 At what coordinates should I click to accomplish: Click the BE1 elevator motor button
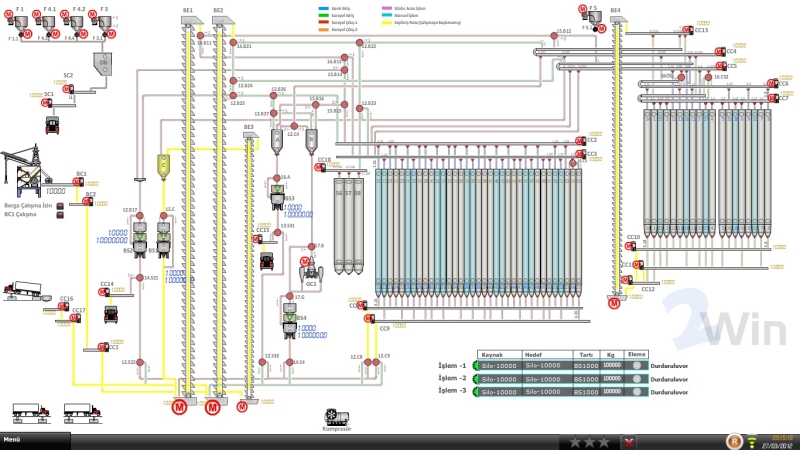point(180,407)
